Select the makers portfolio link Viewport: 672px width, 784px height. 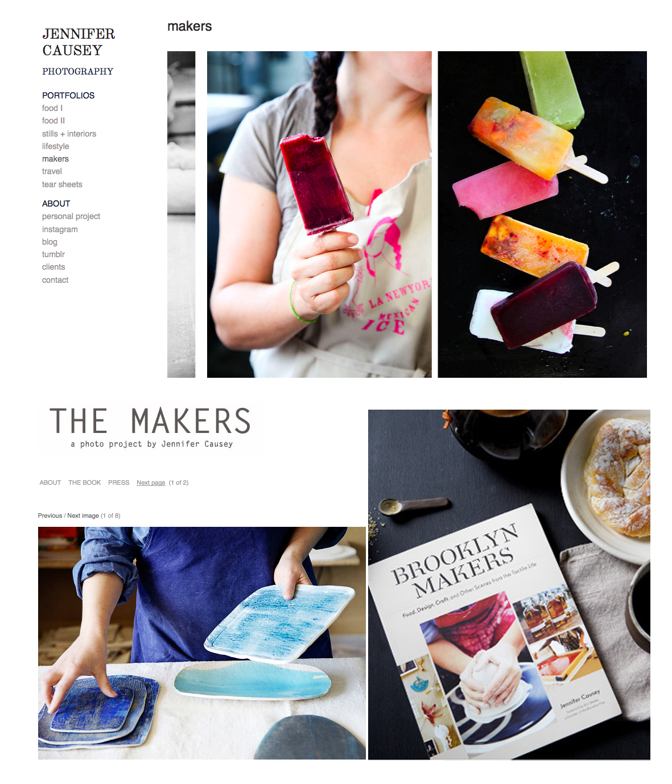pos(55,159)
